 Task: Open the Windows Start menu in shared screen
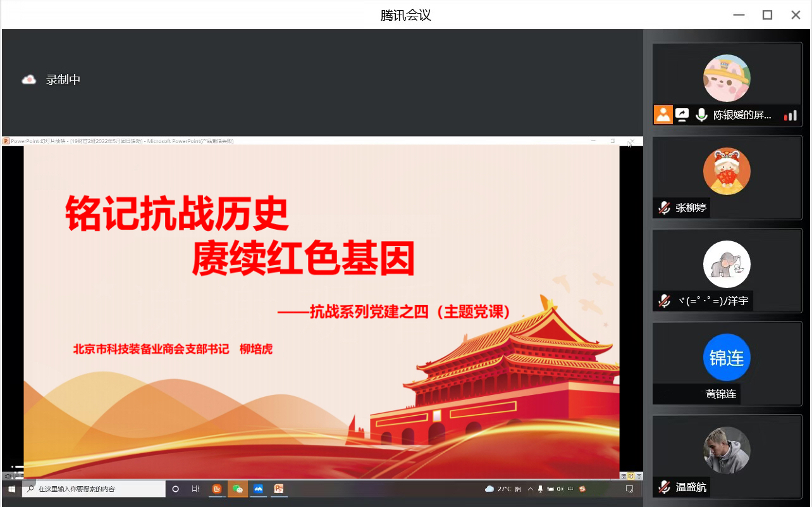click(11, 489)
